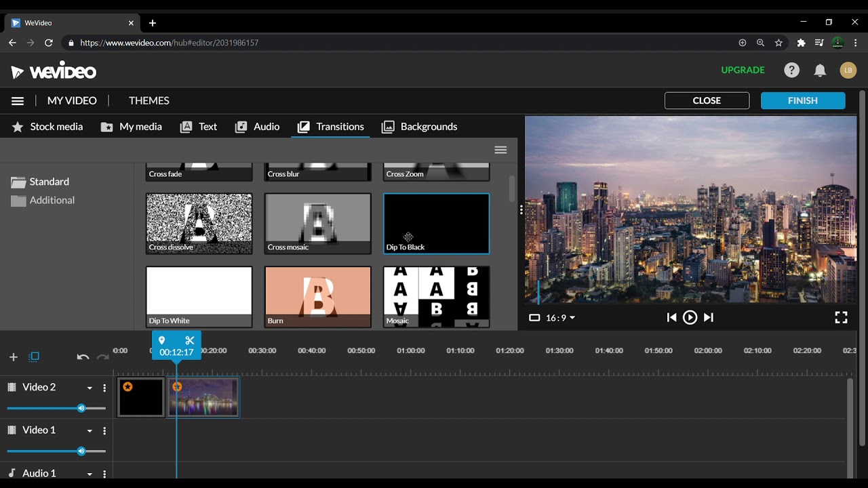Expand Audio 1 track dropdown arrow
The width and height of the screenshot is (868, 488).
point(89,474)
